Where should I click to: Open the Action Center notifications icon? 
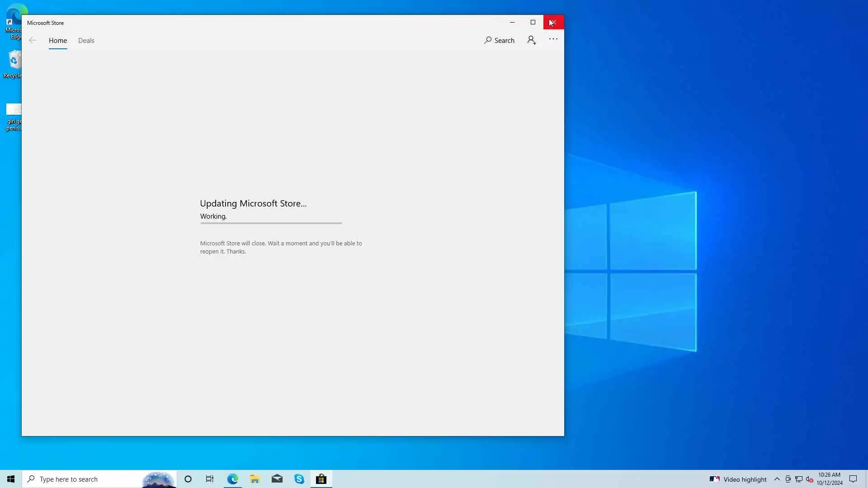click(x=853, y=479)
